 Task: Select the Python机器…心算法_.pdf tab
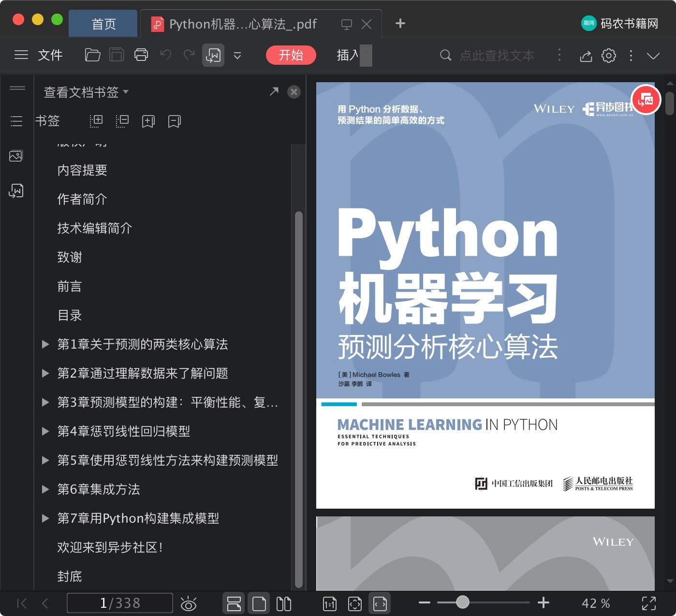point(243,24)
